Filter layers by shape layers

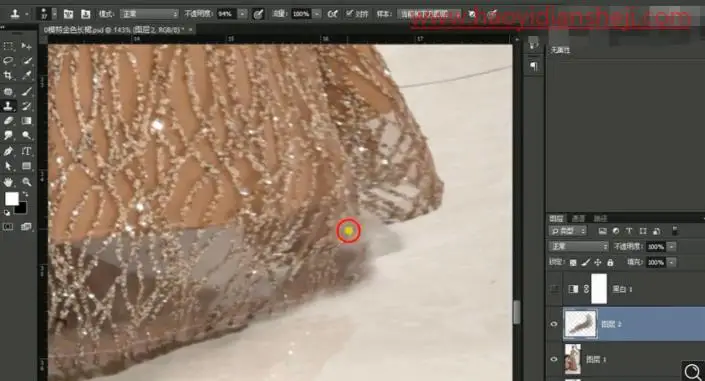[643, 231]
